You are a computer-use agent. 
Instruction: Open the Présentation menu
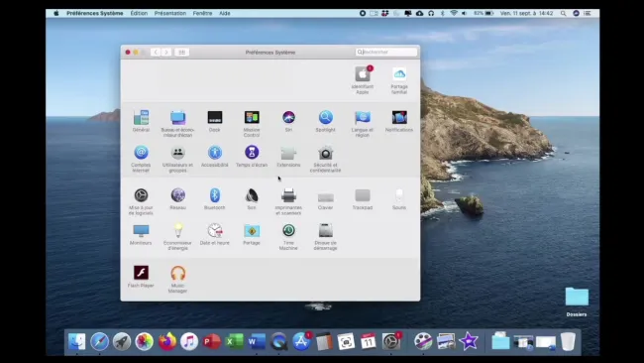pyautogui.click(x=170, y=13)
